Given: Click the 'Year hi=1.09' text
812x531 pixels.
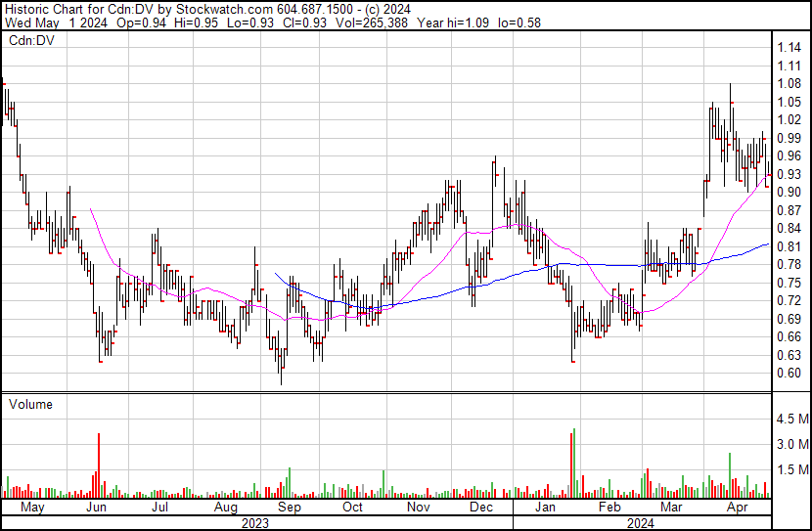Looking at the screenshot, I should click(x=453, y=22).
